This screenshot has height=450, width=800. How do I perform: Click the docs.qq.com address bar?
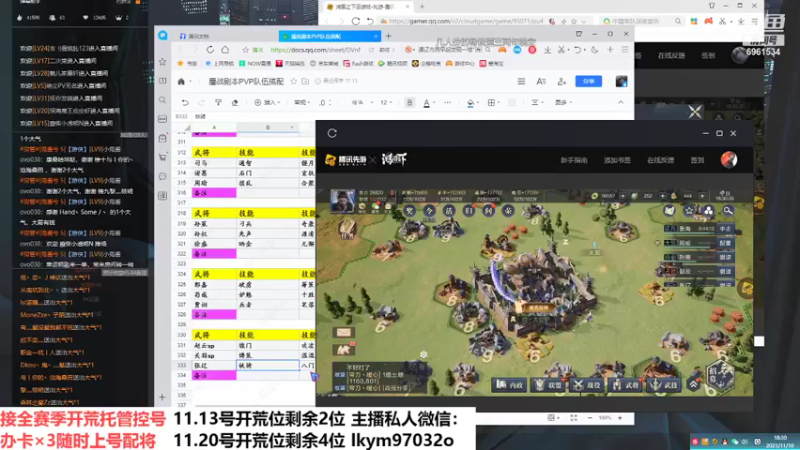tap(315, 50)
